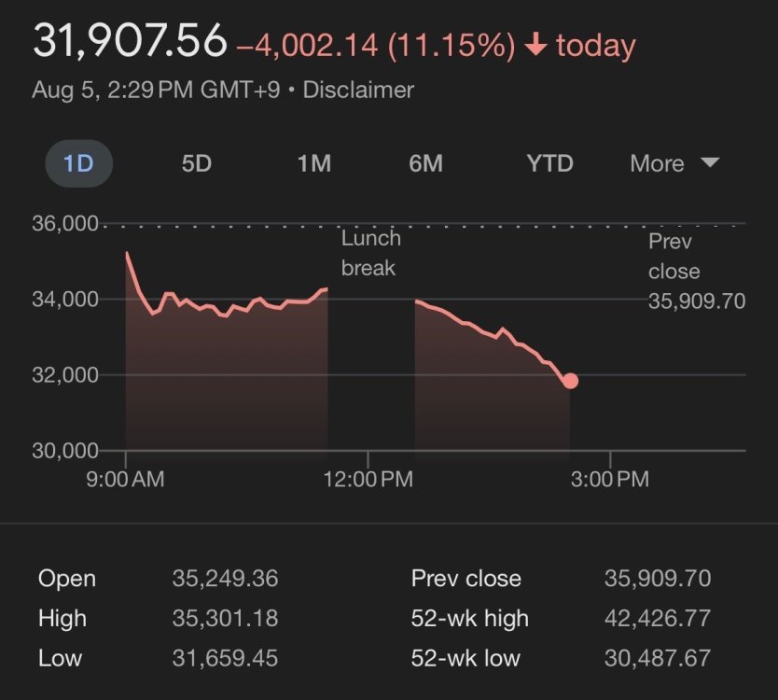Click the Prev close 35,909.70 chart label

tap(696, 272)
